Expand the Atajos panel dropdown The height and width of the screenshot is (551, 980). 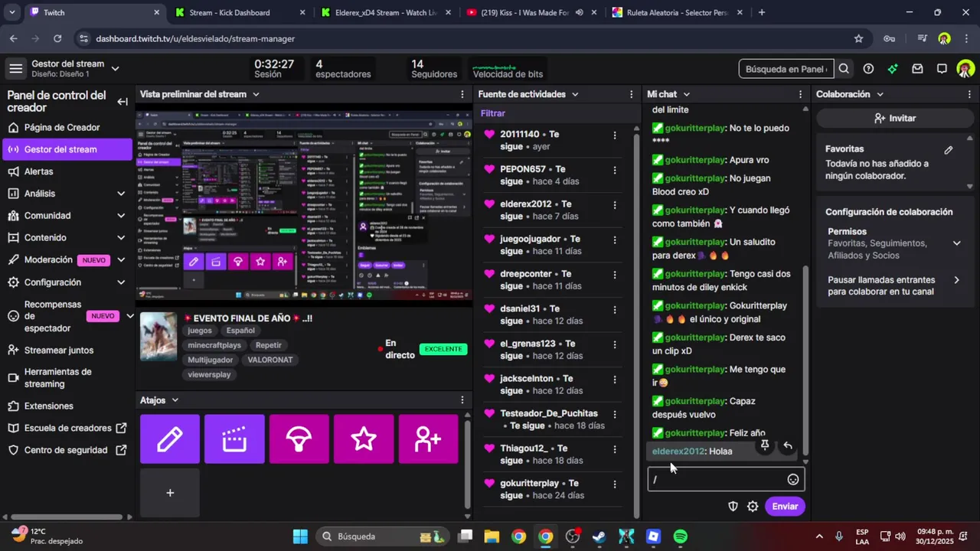[175, 400]
